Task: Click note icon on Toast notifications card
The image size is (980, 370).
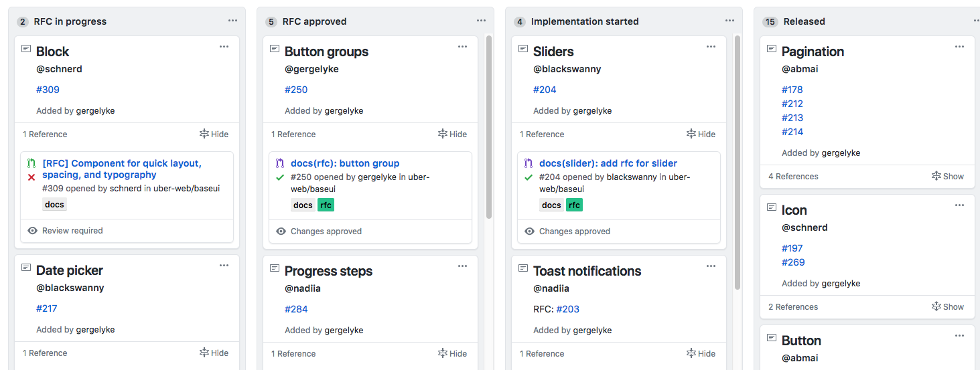Action: coord(523,268)
